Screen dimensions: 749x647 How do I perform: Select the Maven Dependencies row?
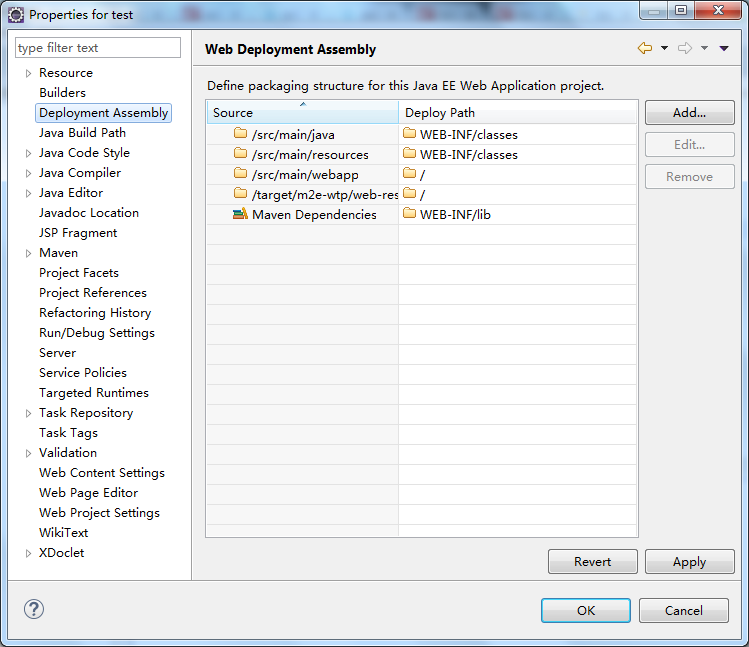coord(303,215)
